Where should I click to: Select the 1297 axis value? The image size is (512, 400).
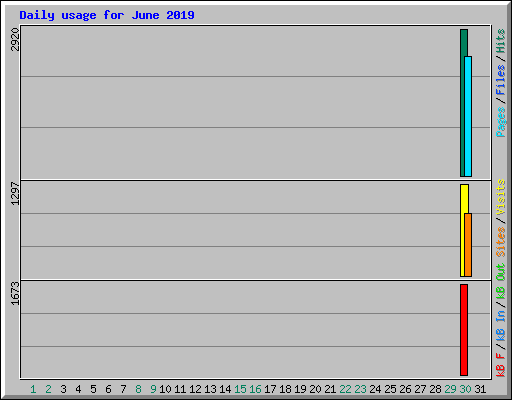(x=15, y=193)
